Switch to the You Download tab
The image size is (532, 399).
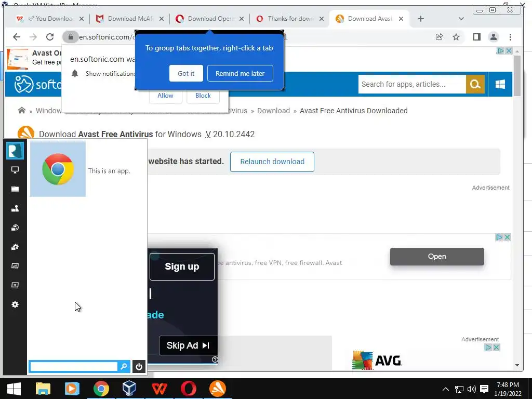point(49,19)
